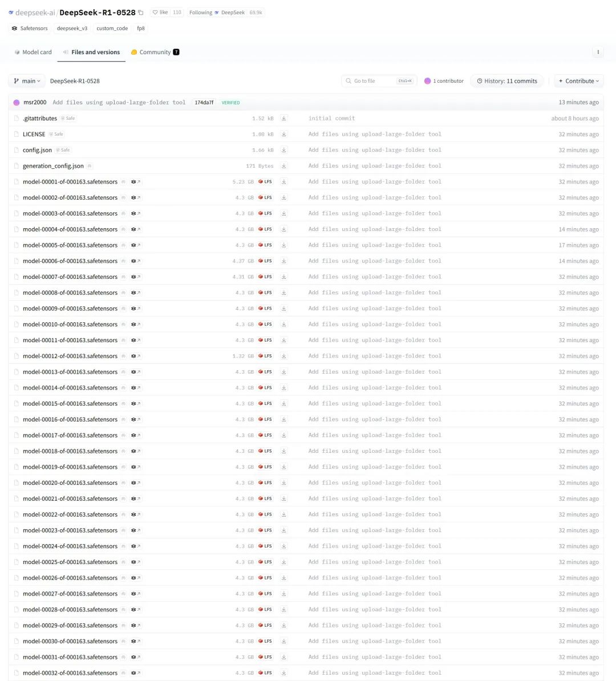This screenshot has height=681, width=616.
Task: Open msr2000 user profile
Action: coord(35,103)
